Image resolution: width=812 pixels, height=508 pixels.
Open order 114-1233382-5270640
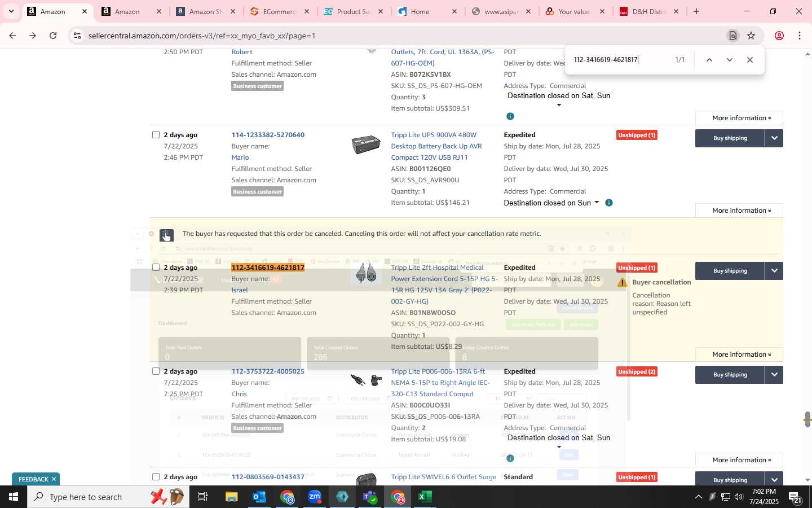tap(268, 135)
